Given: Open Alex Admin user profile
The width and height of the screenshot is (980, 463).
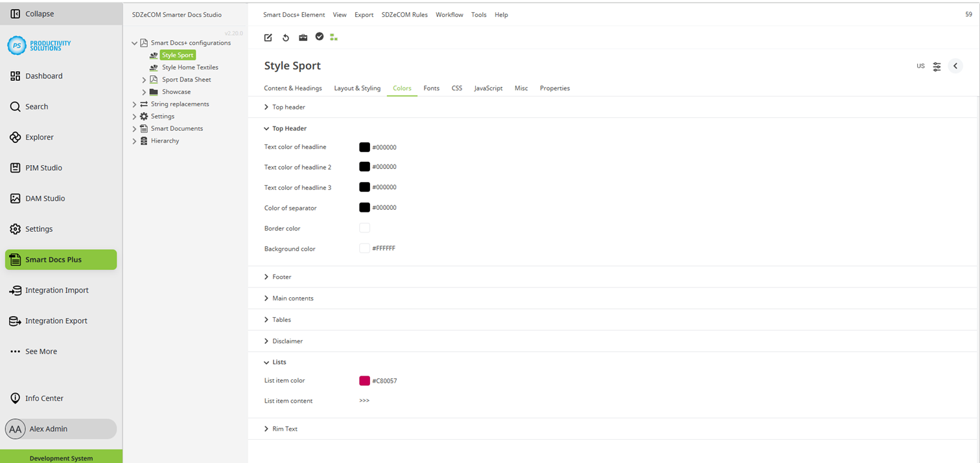Looking at the screenshot, I should [61, 429].
